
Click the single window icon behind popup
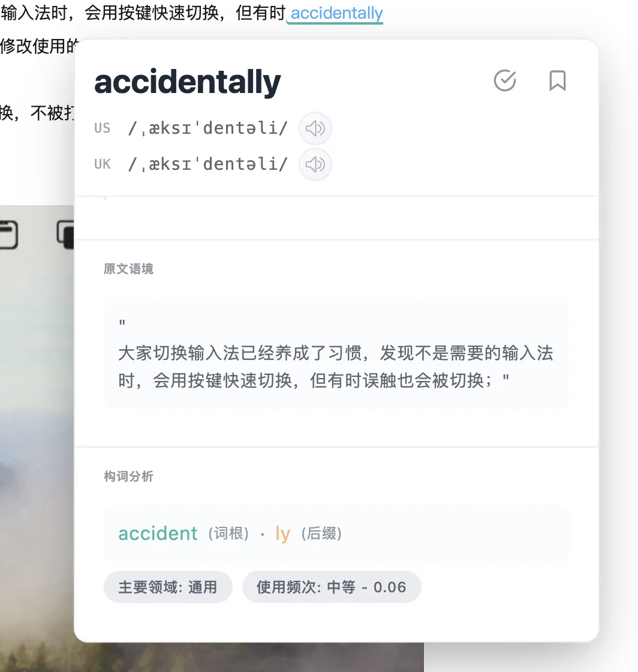[8, 235]
